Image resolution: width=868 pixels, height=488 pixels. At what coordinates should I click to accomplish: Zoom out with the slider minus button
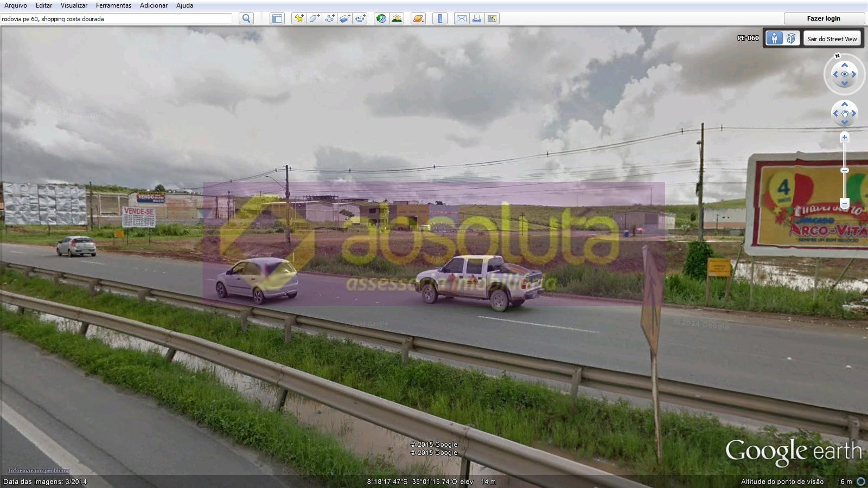pyautogui.click(x=845, y=204)
